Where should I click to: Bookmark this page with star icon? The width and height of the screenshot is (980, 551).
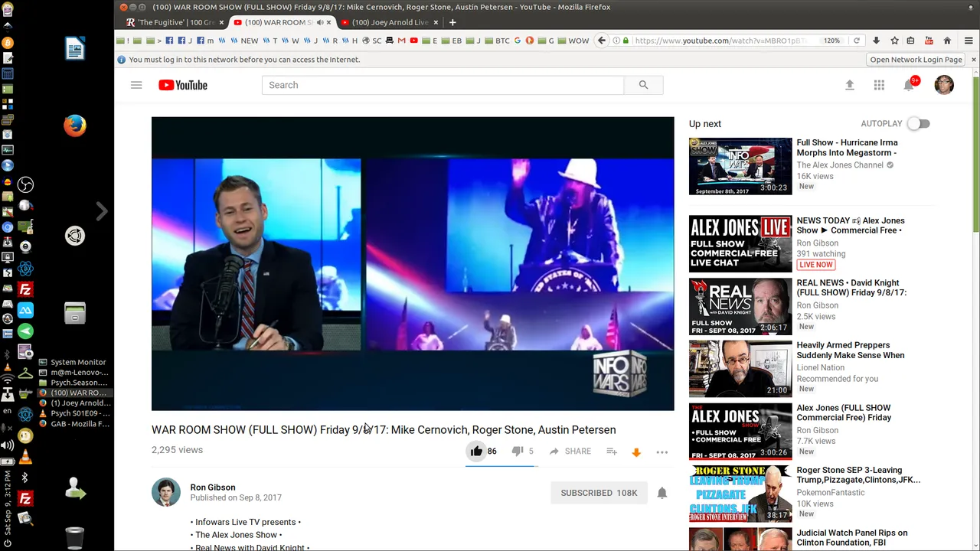coord(893,41)
